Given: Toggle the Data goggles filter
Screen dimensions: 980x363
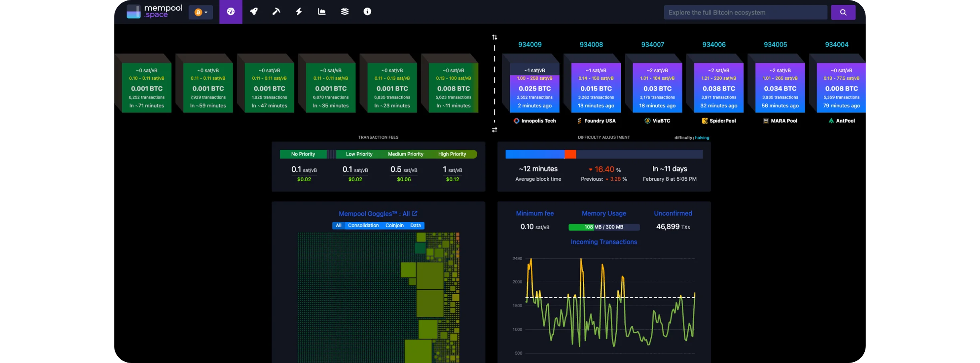Looking at the screenshot, I should point(415,226).
